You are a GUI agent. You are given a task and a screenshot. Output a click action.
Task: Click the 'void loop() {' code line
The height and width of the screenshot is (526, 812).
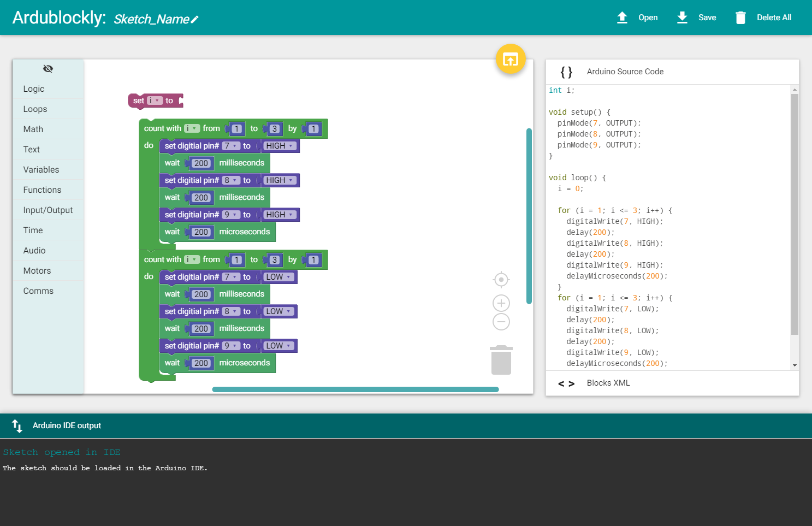pyautogui.click(x=577, y=178)
